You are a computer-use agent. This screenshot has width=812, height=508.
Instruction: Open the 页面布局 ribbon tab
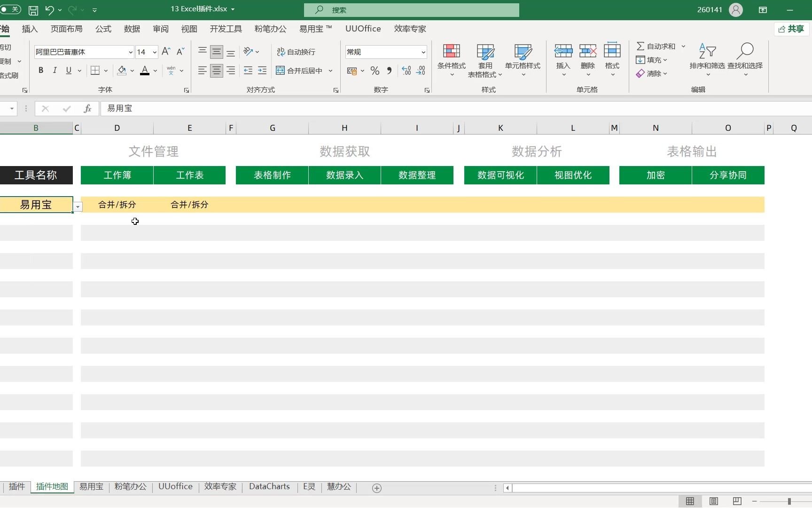(x=67, y=29)
